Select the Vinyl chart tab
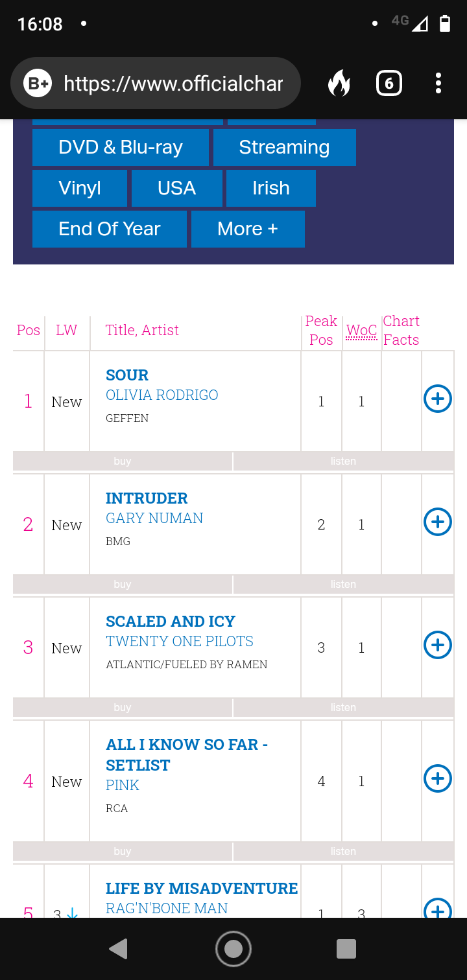The height and width of the screenshot is (980, 467). (x=80, y=188)
